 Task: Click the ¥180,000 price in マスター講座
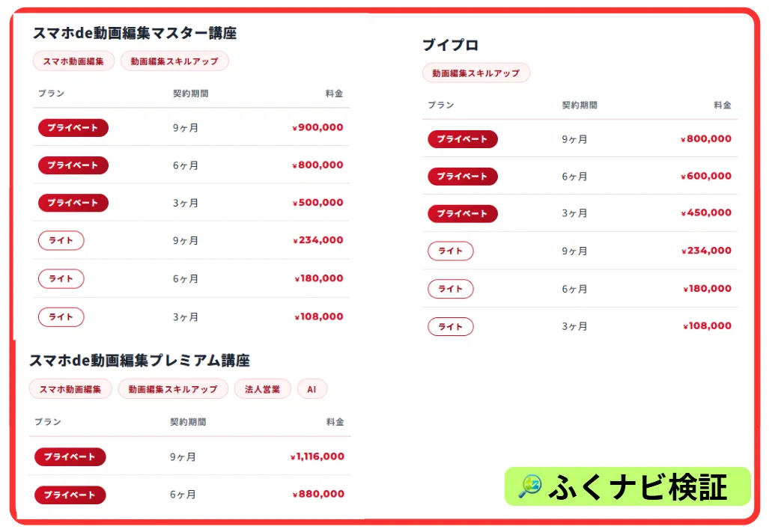(x=319, y=278)
